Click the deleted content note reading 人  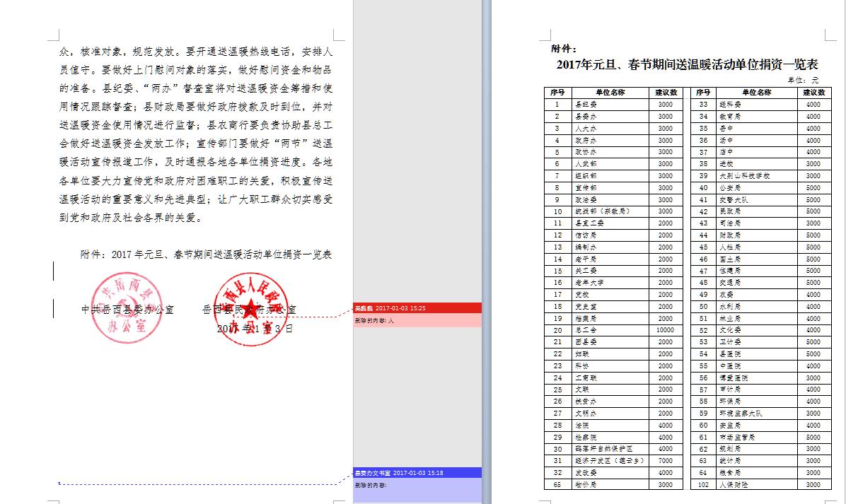pyautogui.click(x=417, y=320)
